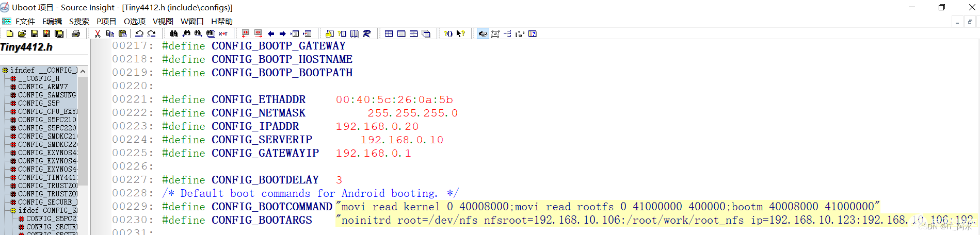The height and width of the screenshot is (235, 980).
Task: Select CONFIG_TINY441 symbol entry
Action: (x=47, y=177)
